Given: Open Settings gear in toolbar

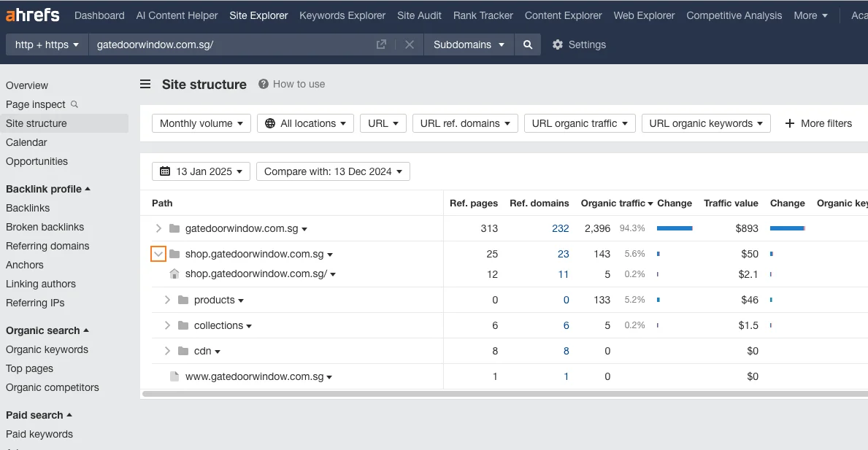Looking at the screenshot, I should pos(558,44).
